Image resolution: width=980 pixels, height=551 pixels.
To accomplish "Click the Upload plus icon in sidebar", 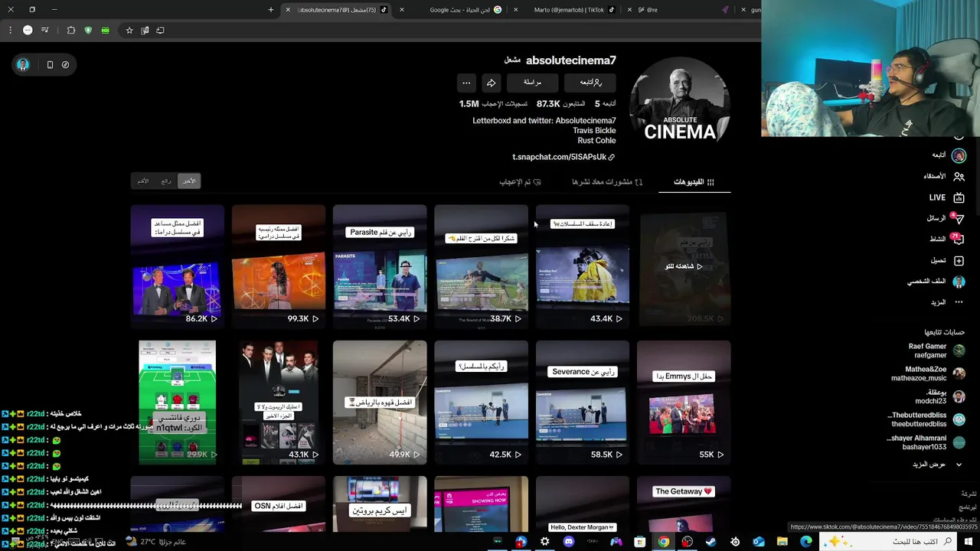I will (959, 260).
